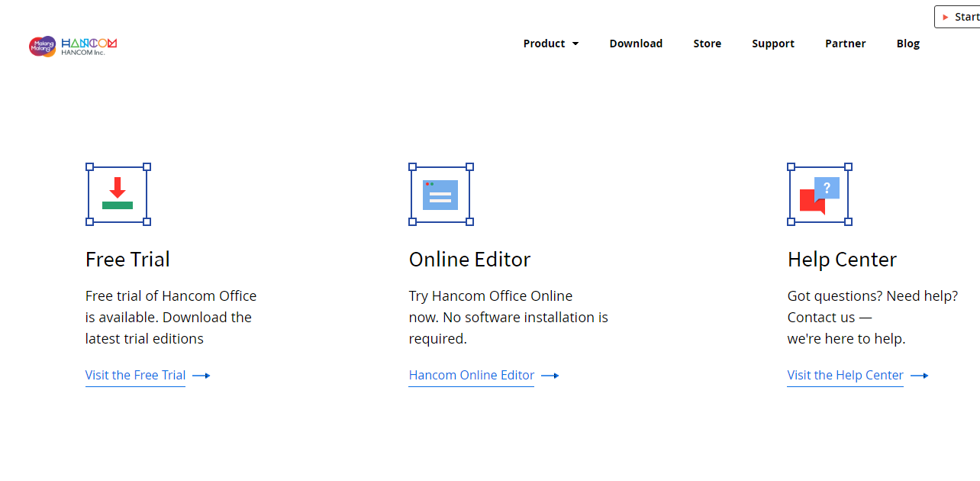
Task: Open the Blog menu item
Action: 908,44
